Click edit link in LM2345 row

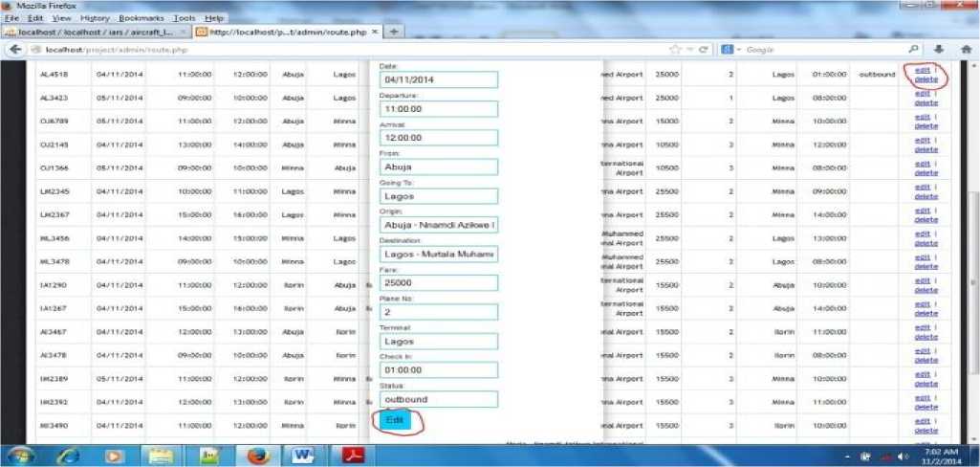[x=923, y=187]
